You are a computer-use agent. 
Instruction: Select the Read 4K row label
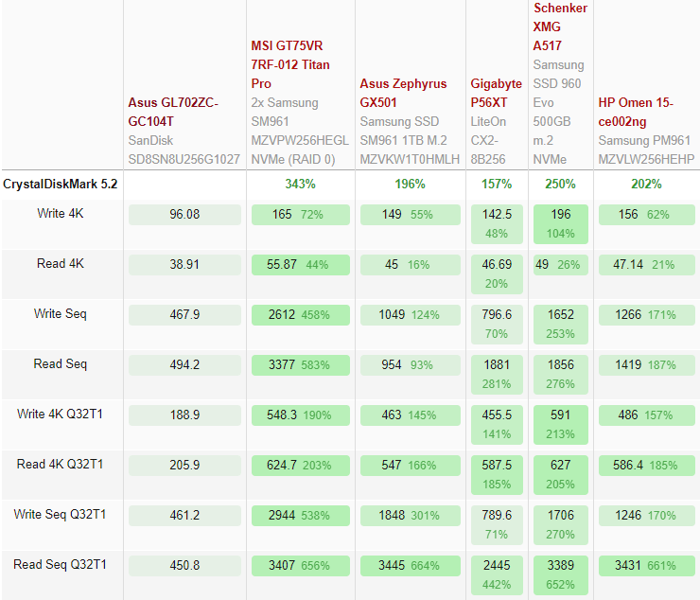61,264
